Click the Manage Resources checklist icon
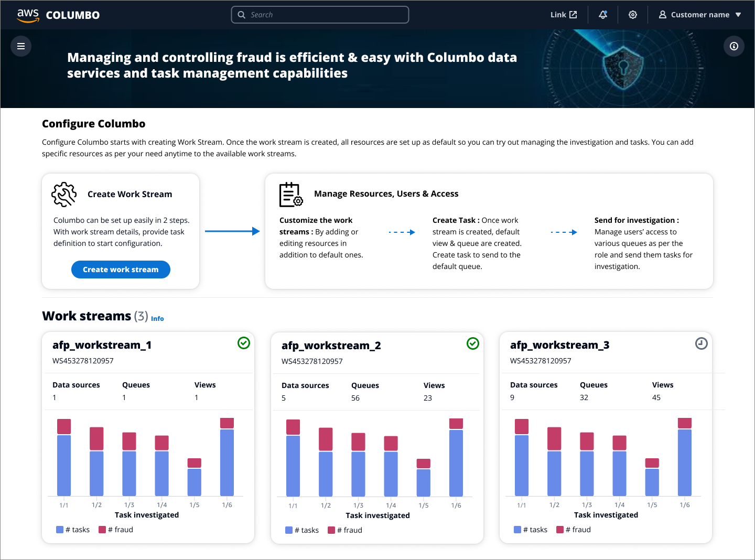This screenshot has width=755, height=560. point(291,195)
